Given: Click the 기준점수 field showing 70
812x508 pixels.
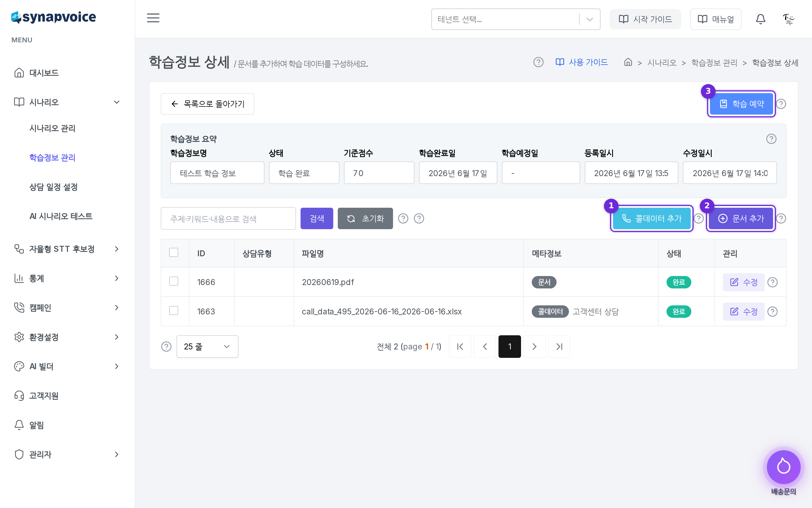Looking at the screenshot, I should (379, 173).
